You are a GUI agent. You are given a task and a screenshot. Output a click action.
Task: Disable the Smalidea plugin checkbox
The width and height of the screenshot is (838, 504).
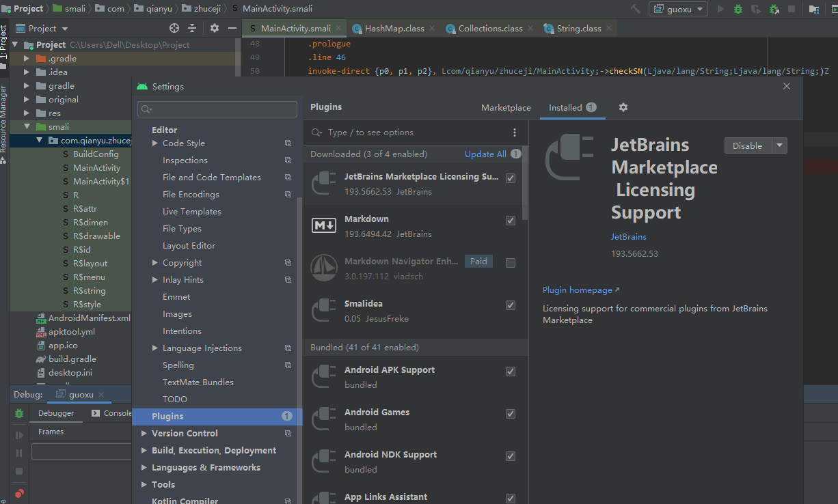[510, 305]
